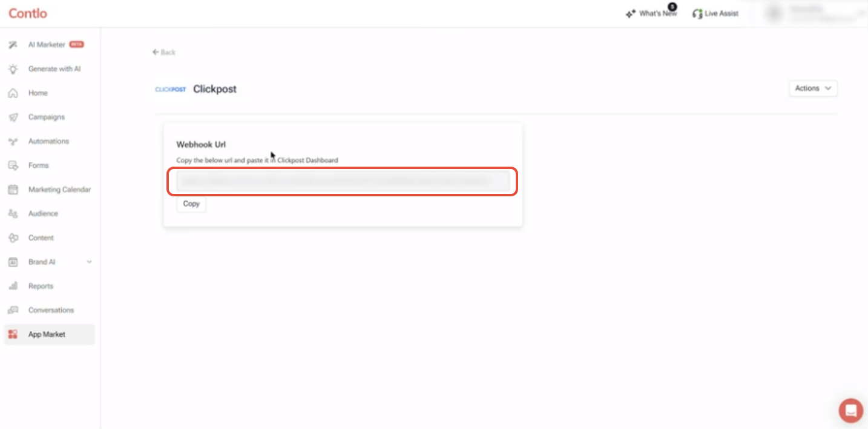Click the Reports bar chart icon
This screenshot has height=429, width=868.
[x=13, y=286]
